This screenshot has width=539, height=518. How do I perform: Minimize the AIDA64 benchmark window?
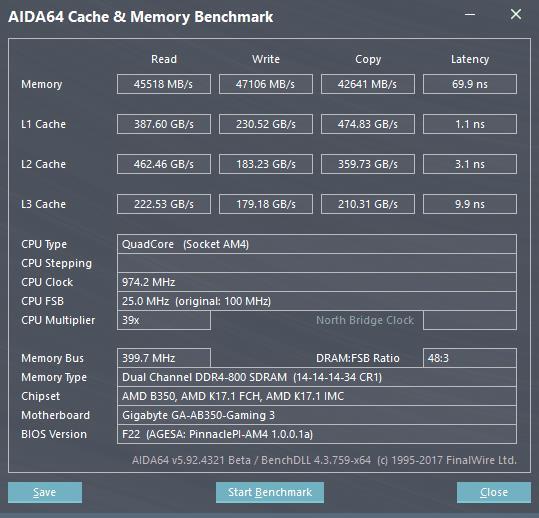pos(470,14)
